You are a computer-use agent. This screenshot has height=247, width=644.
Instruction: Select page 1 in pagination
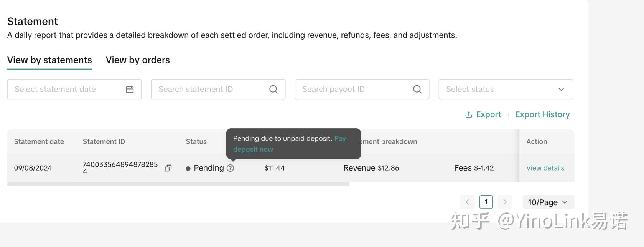click(x=486, y=202)
